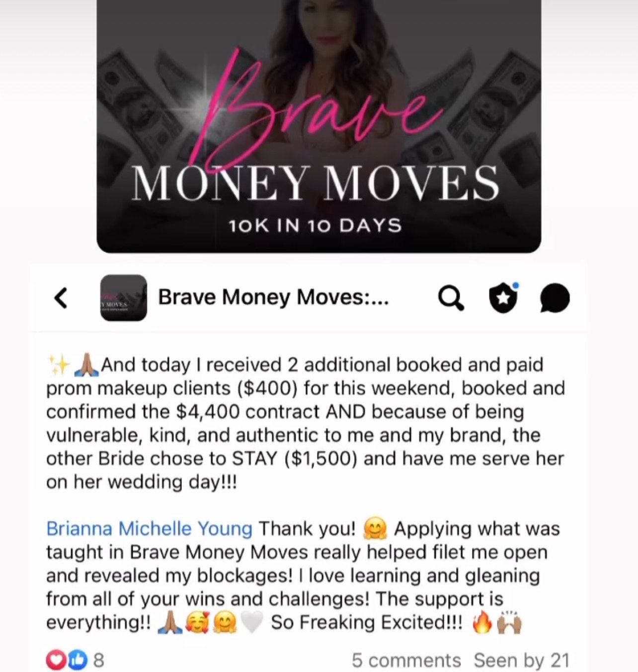
Task: Open the Messenger chat bubble icon
Action: pyautogui.click(x=555, y=298)
